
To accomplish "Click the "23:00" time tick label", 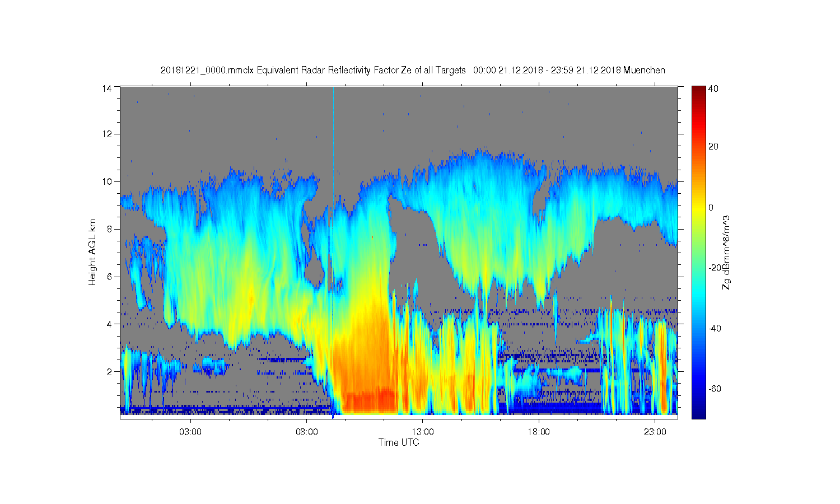I will tap(655, 432).
